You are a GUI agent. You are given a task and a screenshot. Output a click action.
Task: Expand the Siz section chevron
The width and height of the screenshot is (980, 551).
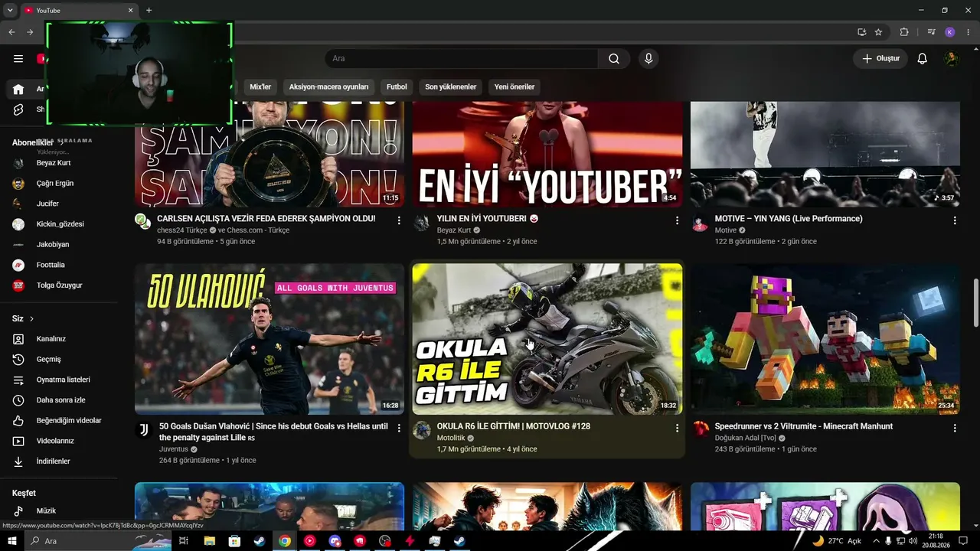click(x=31, y=318)
